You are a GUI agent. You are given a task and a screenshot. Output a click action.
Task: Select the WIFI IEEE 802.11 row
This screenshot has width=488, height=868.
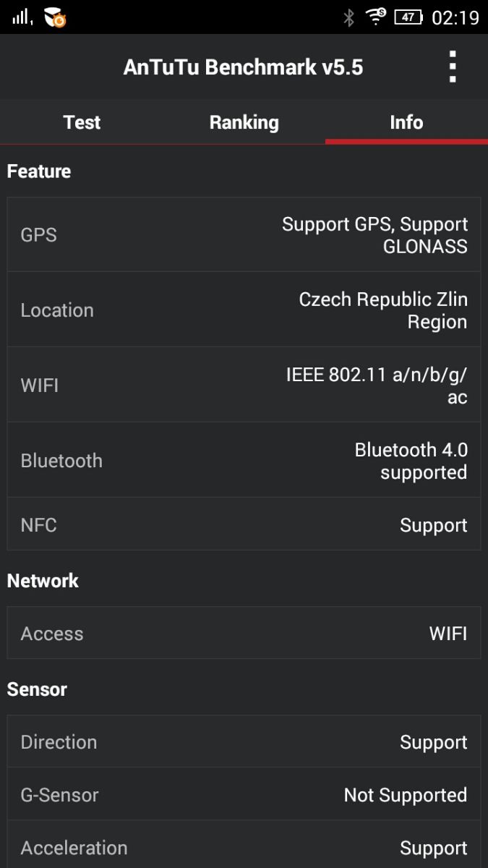244,386
